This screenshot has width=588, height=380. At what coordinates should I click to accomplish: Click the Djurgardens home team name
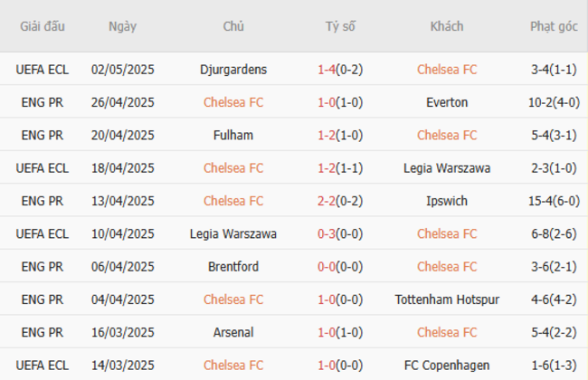pyautogui.click(x=233, y=70)
